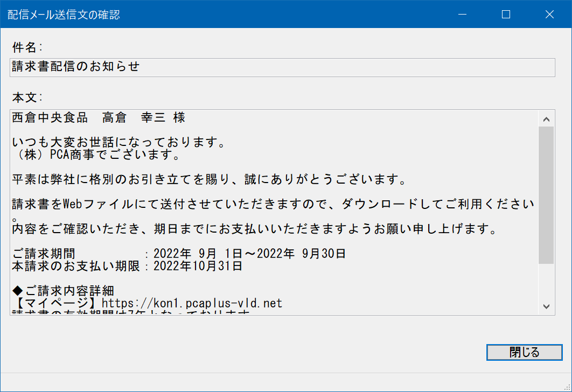Click the https://kon1.pcaplus-vld.net URL text
572x392 pixels.
[x=192, y=303]
